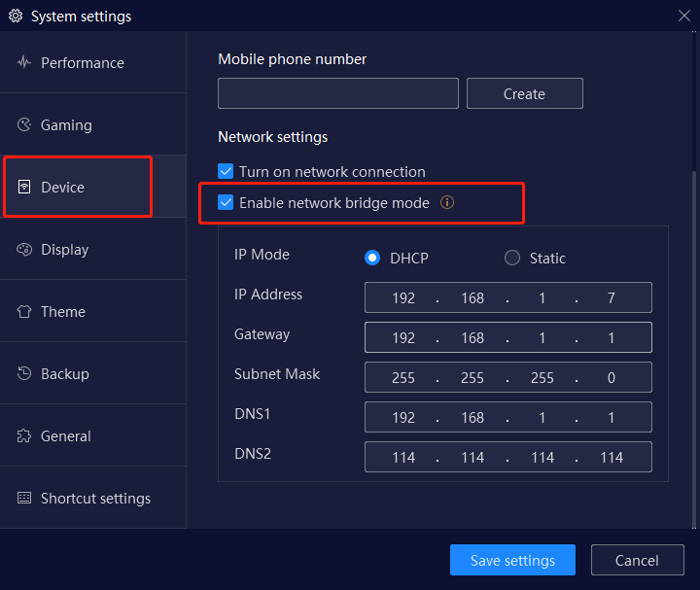This screenshot has width=700, height=590.
Task: Click IP Address last octet 7
Action: click(x=612, y=297)
